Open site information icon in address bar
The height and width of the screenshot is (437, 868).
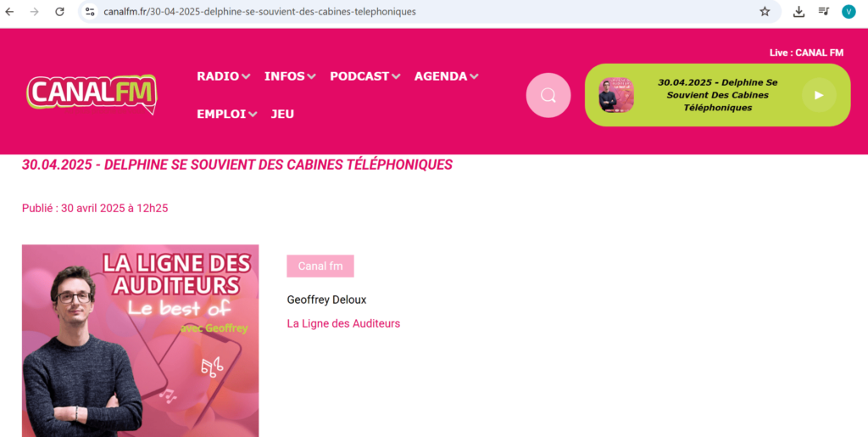click(90, 12)
